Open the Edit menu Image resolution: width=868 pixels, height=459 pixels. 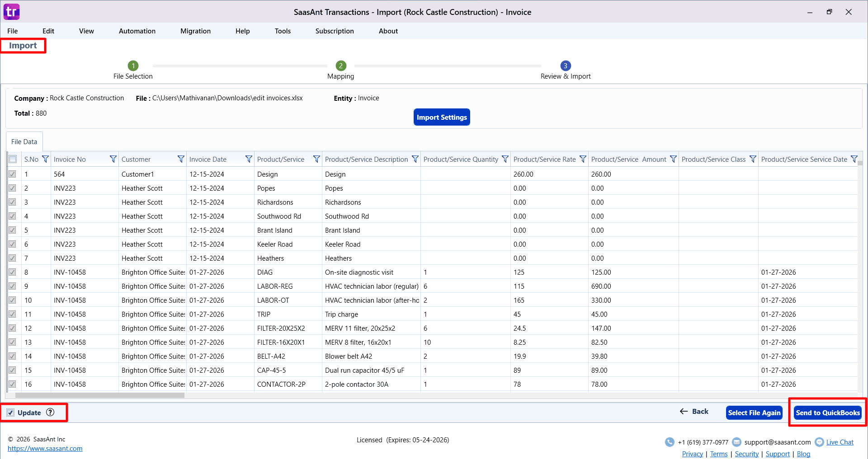tap(48, 31)
